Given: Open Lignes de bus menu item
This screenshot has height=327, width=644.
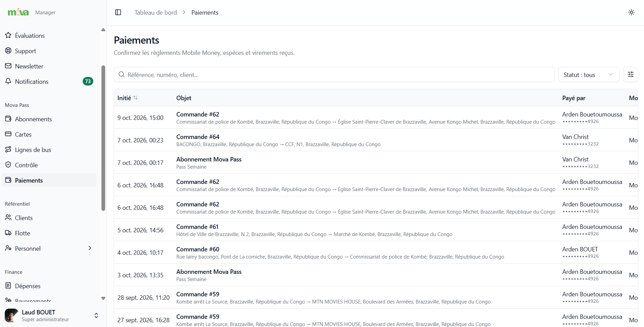Looking at the screenshot, I should (49, 150).
